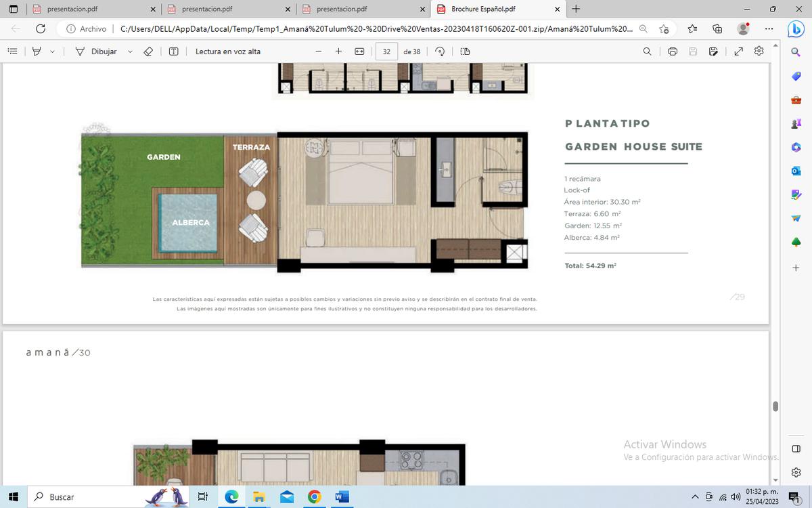Click the zoom out minus button
Viewport: 812px width, 508px height.
(319, 51)
